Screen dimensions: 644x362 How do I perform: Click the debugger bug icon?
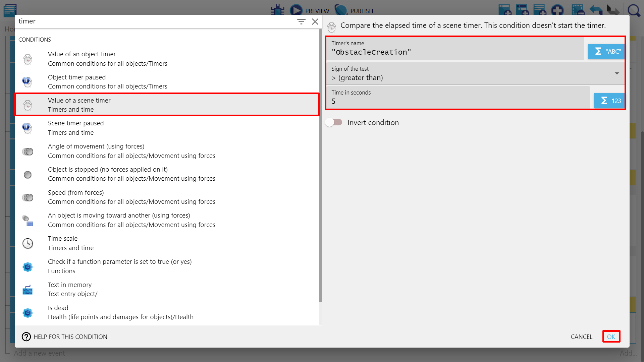pos(277,10)
